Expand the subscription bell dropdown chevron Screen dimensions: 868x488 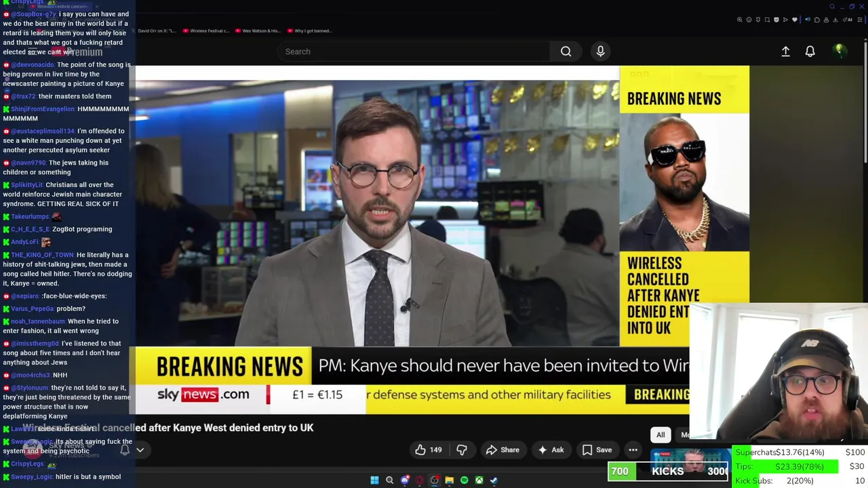point(140,449)
